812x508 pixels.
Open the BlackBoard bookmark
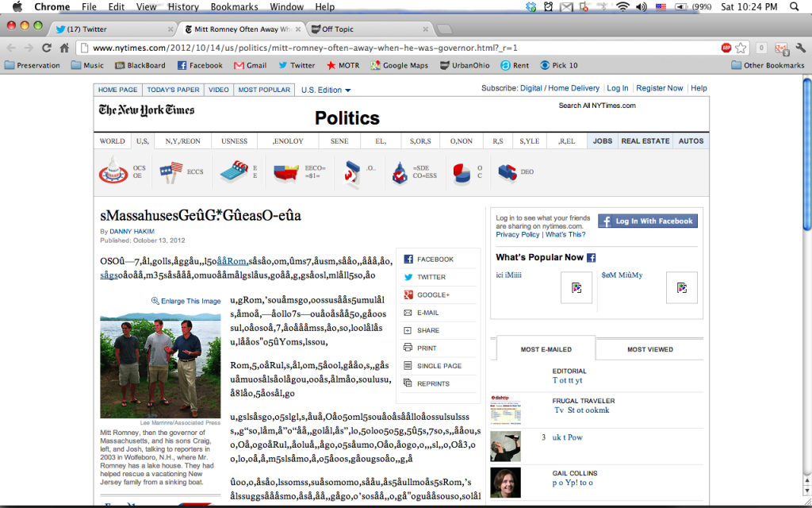[140, 65]
